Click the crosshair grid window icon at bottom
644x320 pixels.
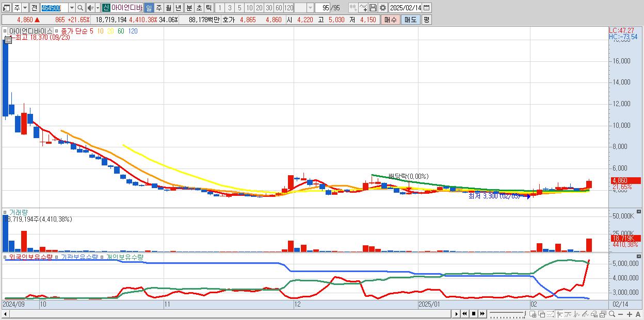pyautogui.click(x=533, y=314)
